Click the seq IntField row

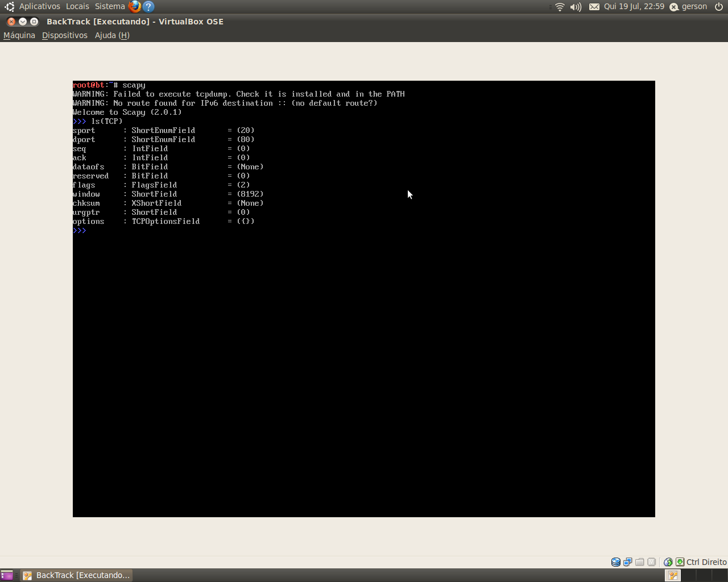tap(162, 148)
